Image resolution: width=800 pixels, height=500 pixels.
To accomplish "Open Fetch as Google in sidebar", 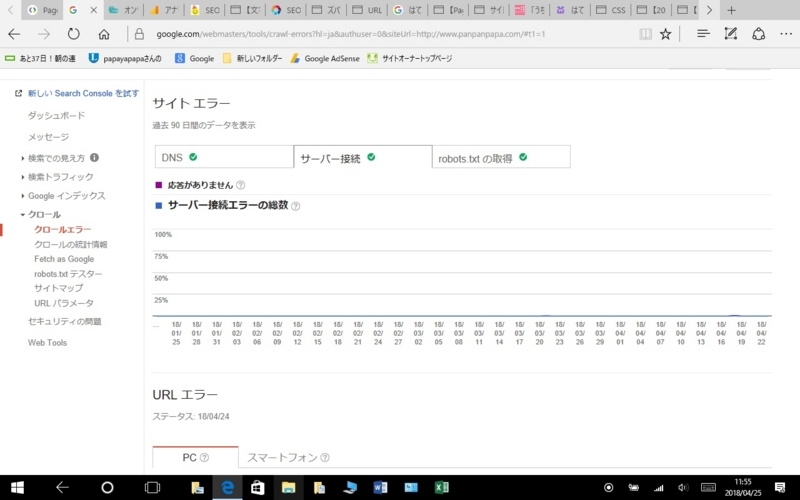I will click(x=64, y=259).
